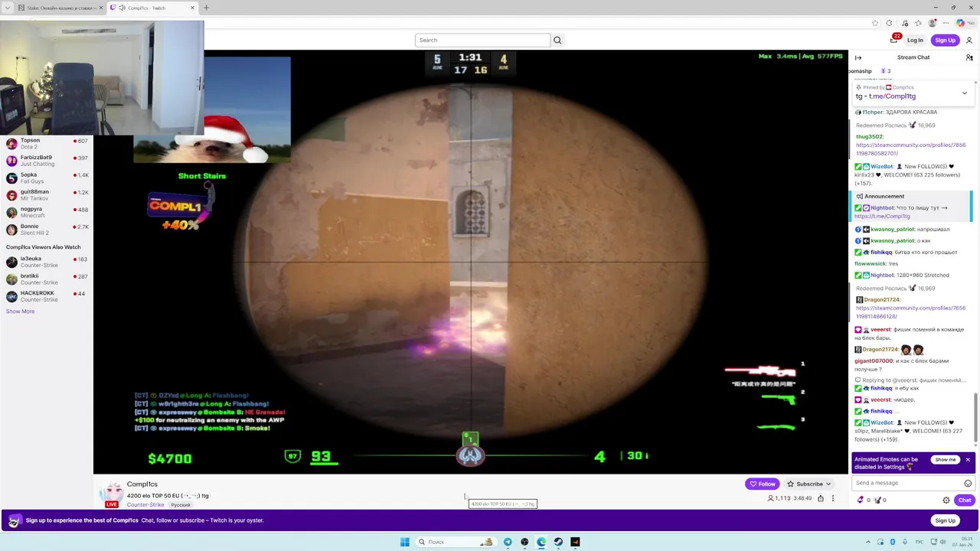The width and height of the screenshot is (980, 551).
Task: Open browser favorites list icon
Action: point(918,23)
